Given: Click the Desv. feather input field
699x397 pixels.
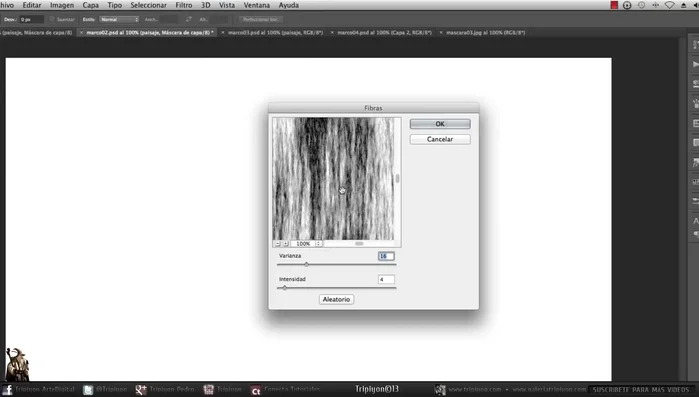Looking at the screenshot, I should [31, 20].
